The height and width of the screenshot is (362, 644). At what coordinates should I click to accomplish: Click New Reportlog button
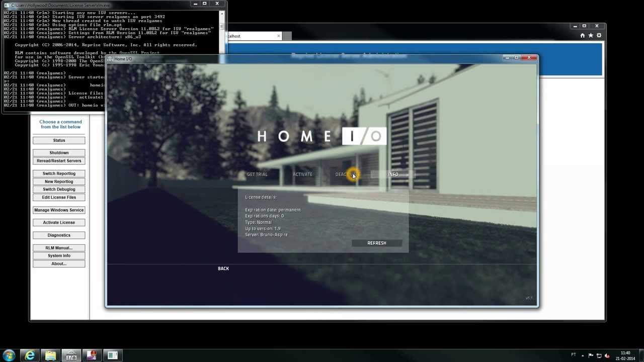59,182
